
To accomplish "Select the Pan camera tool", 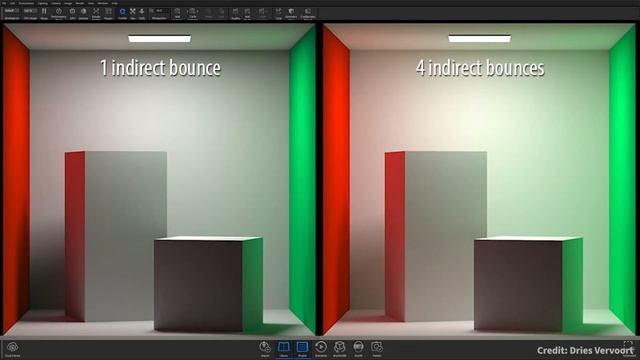I will point(133,11).
